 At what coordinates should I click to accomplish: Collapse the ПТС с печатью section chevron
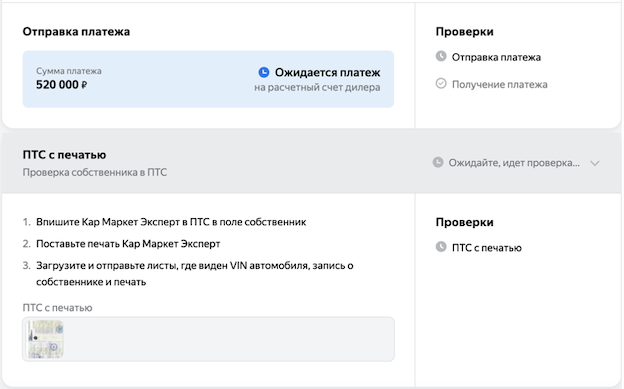(x=595, y=163)
